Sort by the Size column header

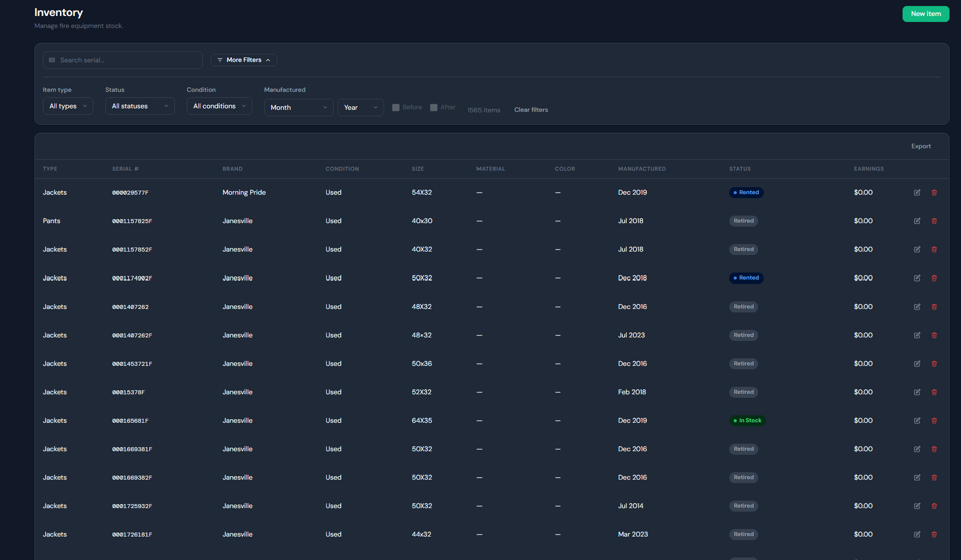418,169
